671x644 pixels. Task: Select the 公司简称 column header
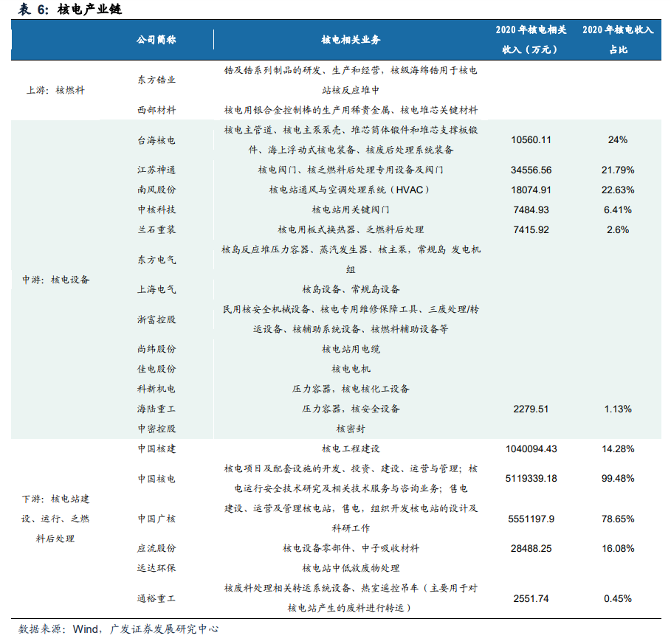click(x=156, y=40)
